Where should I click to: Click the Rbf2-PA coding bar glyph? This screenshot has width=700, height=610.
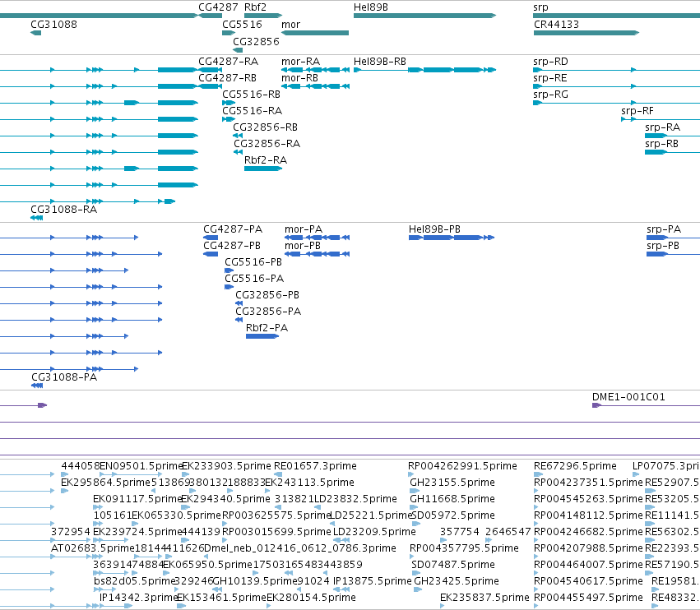(262, 336)
